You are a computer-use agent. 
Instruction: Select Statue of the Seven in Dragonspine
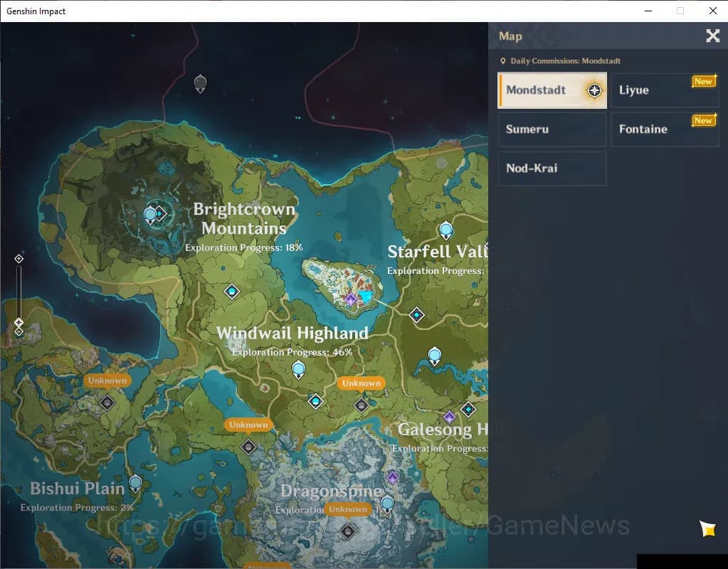point(387,504)
